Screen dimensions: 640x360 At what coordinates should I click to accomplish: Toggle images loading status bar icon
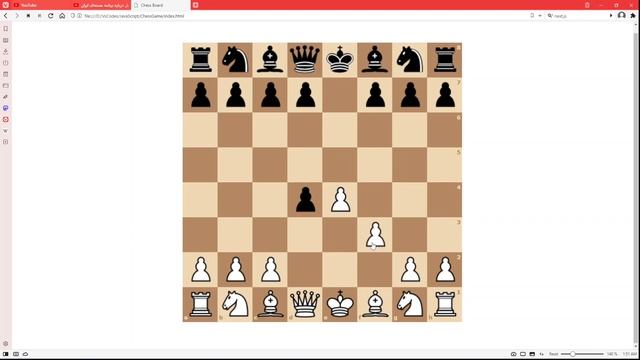(532, 354)
